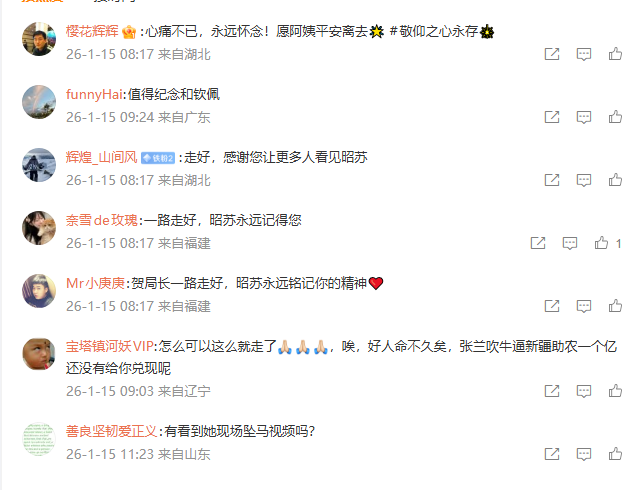Like 樱花辉辉's comment with thumbs-up
Screen dimensions: 630x490
tap(615, 53)
